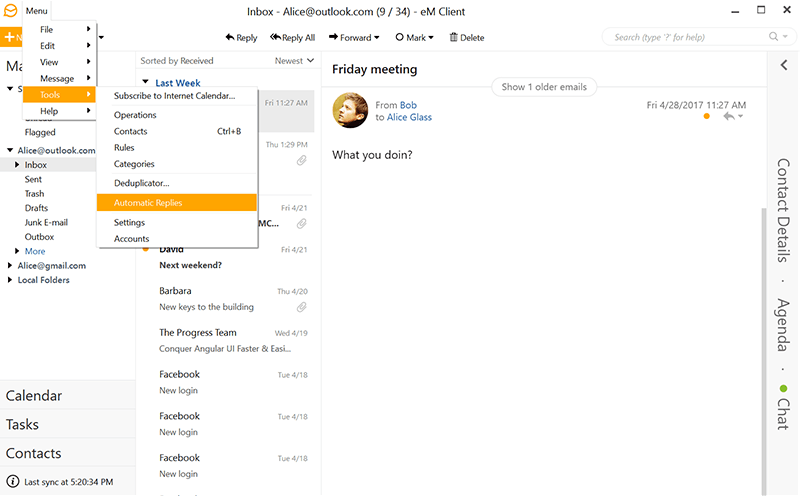Open the Newest sort order dropdown
800x496 pixels.
point(294,61)
